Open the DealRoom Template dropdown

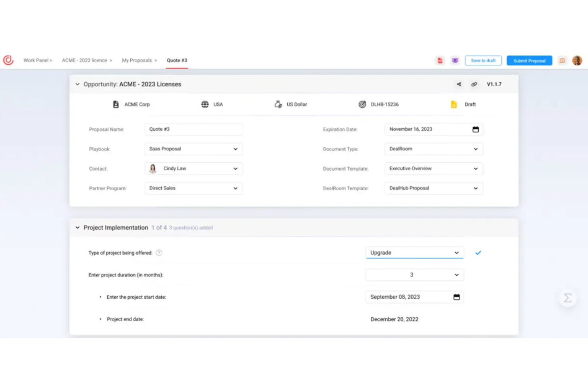pos(434,188)
